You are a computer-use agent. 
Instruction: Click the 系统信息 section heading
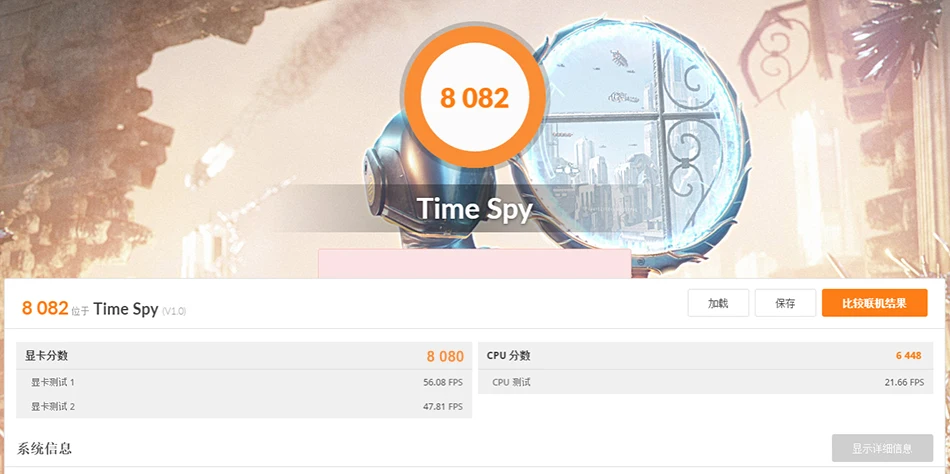44,449
